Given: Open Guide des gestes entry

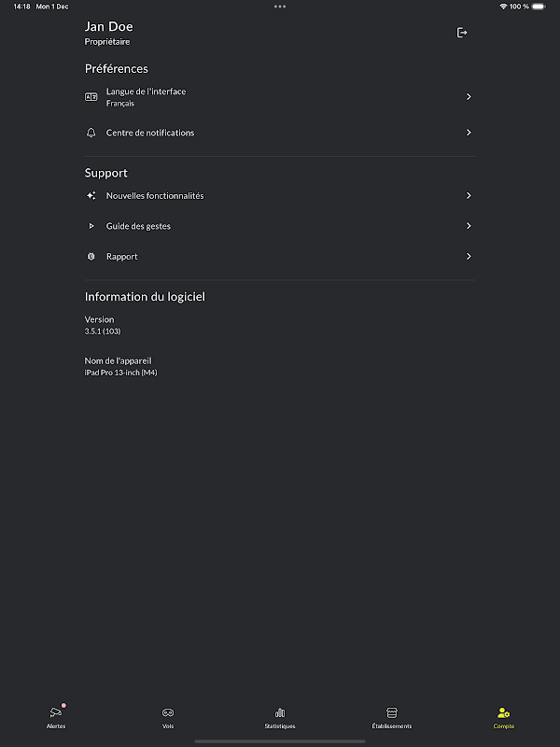Looking at the screenshot, I should tap(280, 226).
